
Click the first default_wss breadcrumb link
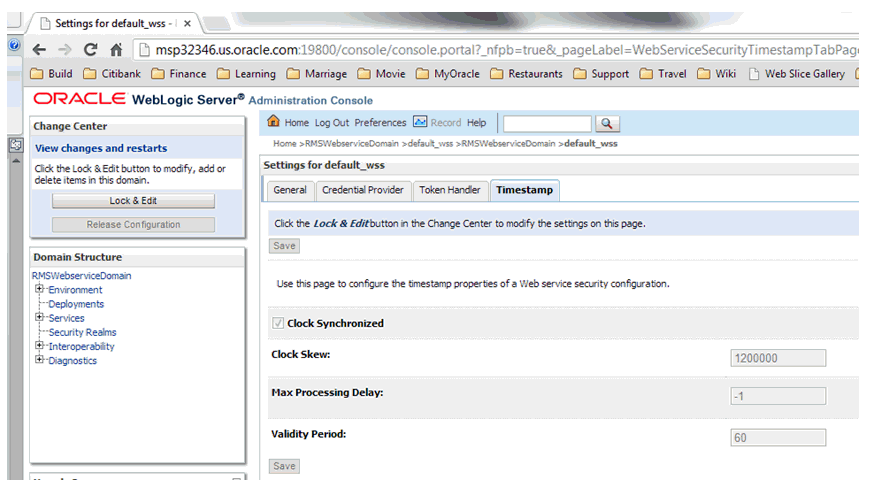[x=431, y=144]
